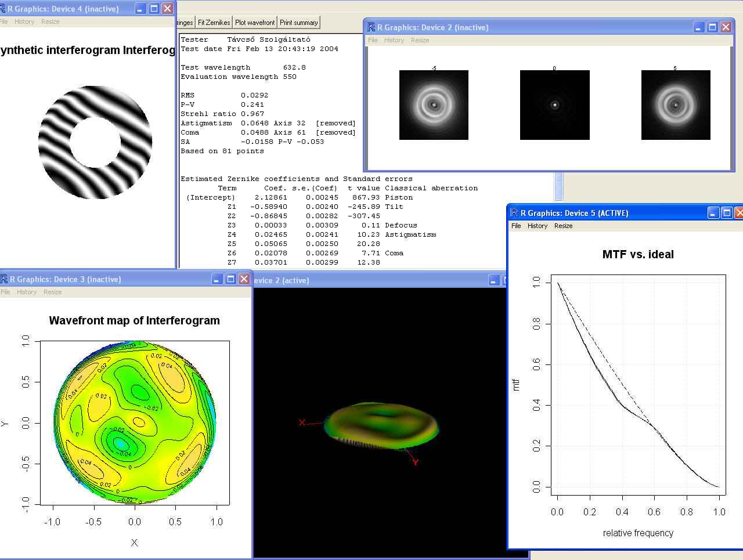Open History menu in Device 3 window
The height and width of the screenshot is (560, 743).
[x=27, y=292]
